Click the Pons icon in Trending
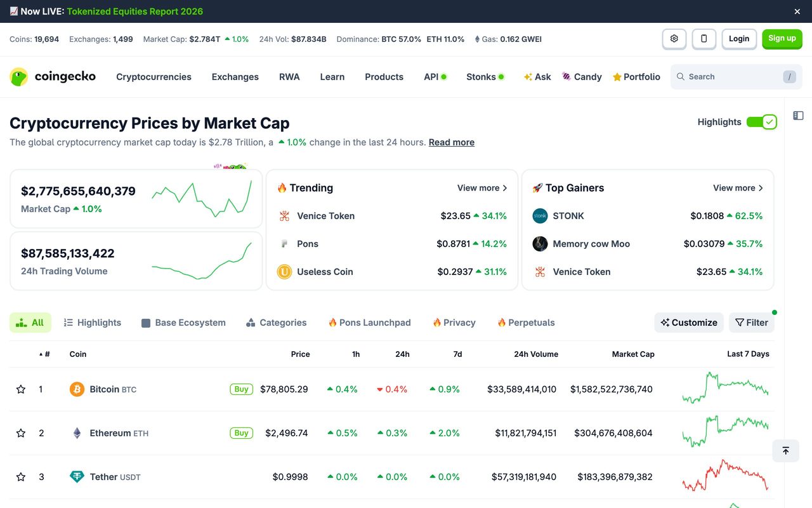Image resolution: width=812 pixels, height=508 pixels. [284, 244]
